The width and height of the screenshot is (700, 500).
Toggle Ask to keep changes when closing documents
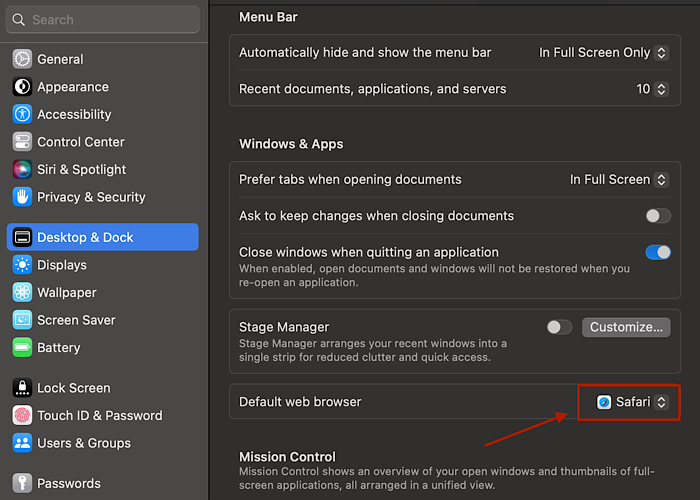click(658, 216)
